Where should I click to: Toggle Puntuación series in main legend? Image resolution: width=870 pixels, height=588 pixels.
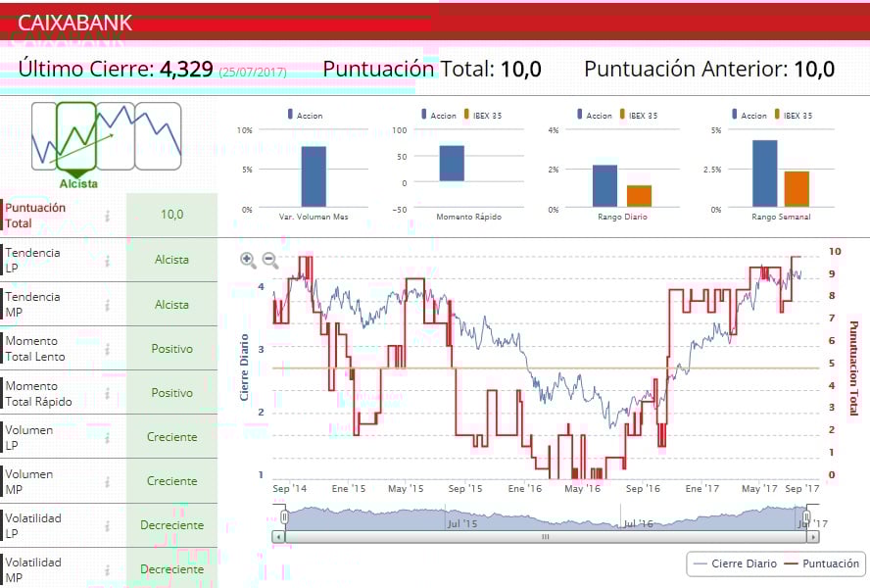(823, 563)
